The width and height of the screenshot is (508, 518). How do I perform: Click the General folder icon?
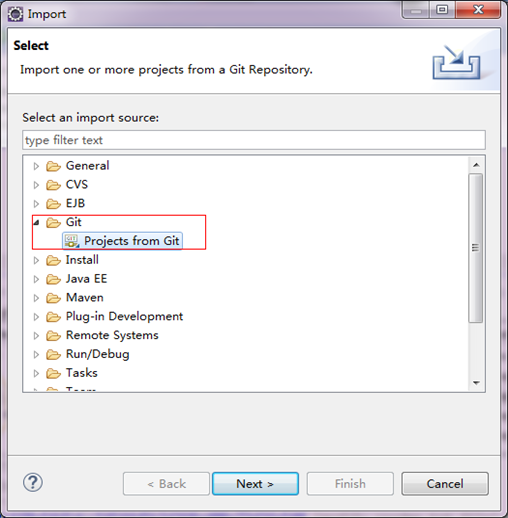[x=53, y=166]
